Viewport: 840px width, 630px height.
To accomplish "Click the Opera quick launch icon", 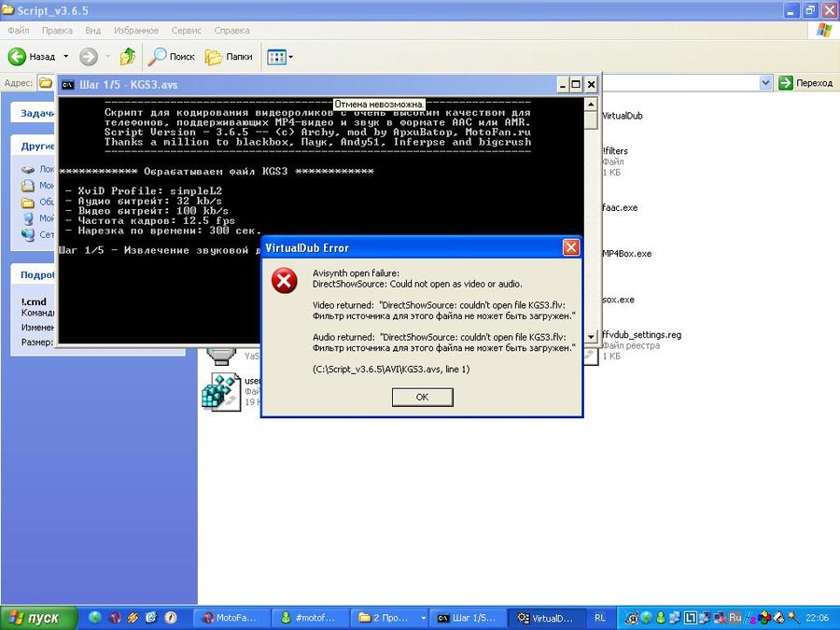I will pyautogui.click(x=115, y=618).
